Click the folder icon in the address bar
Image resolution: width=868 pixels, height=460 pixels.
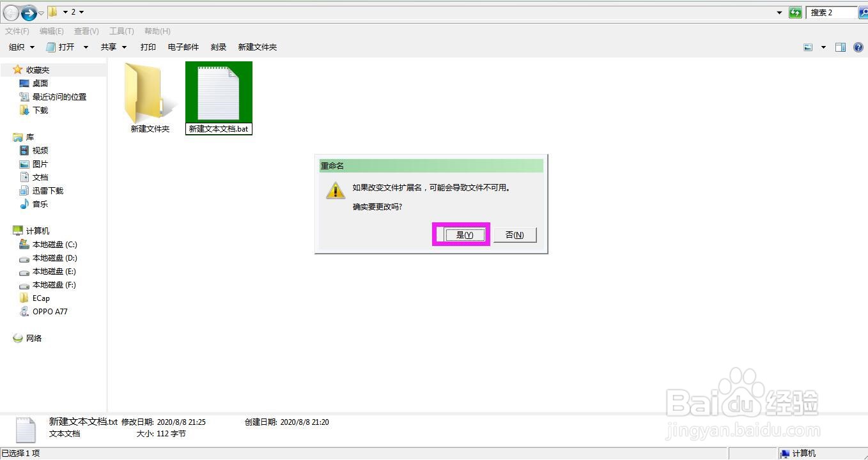tap(54, 12)
